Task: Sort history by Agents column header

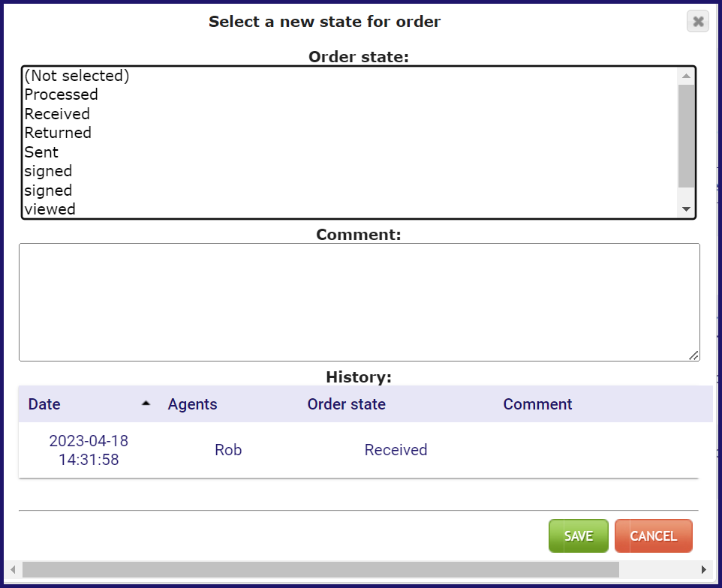Action: (x=192, y=404)
